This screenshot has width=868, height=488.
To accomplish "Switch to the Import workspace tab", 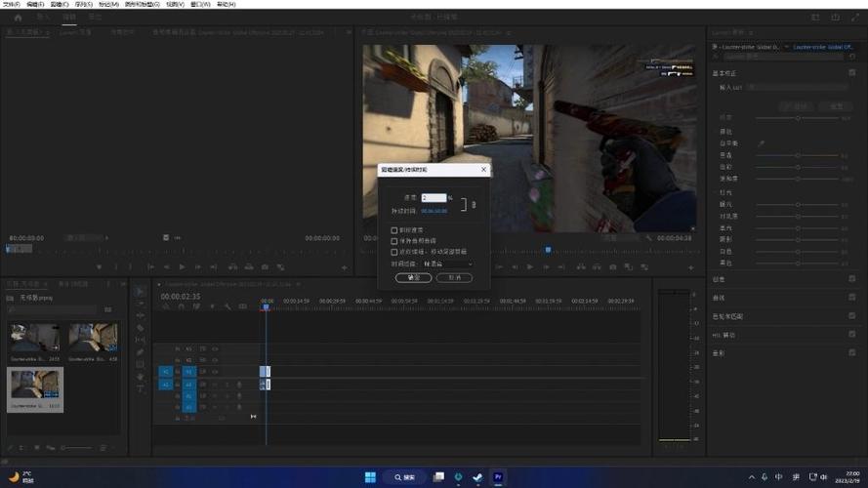I will pyautogui.click(x=43, y=18).
